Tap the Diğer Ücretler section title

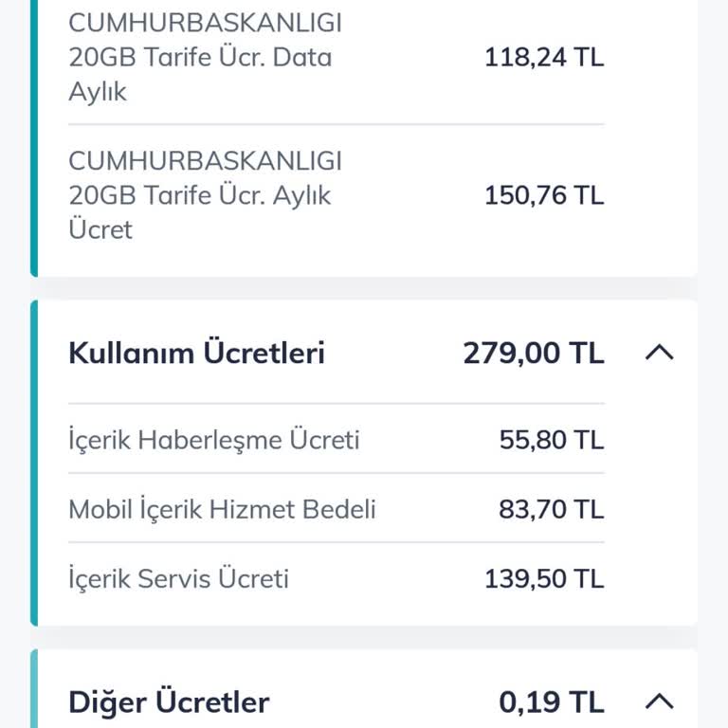169,702
